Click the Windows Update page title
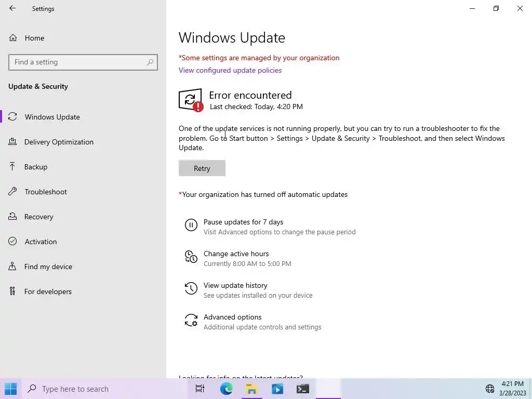Image resolution: width=532 pixels, height=399 pixels. coord(232,37)
